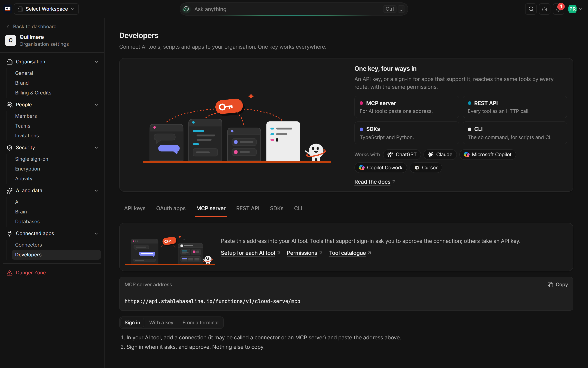The height and width of the screenshot is (368, 588).
Task: Open Members page
Action: (x=26, y=116)
